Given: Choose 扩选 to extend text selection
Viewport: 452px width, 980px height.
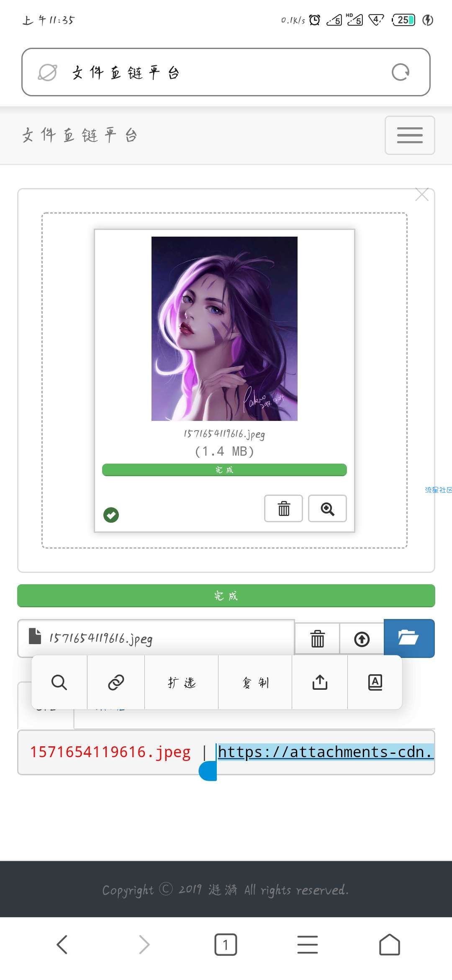Looking at the screenshot, I should 181,682.
